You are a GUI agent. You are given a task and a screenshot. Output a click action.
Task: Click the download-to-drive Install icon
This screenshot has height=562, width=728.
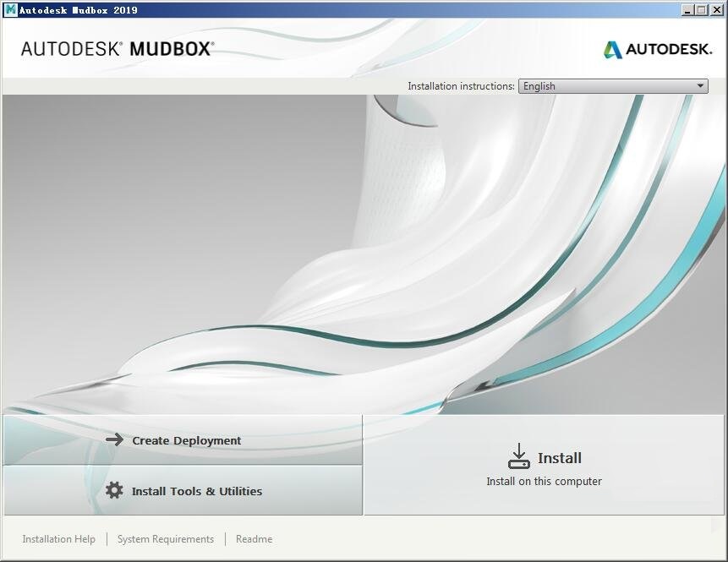[518, 456]
